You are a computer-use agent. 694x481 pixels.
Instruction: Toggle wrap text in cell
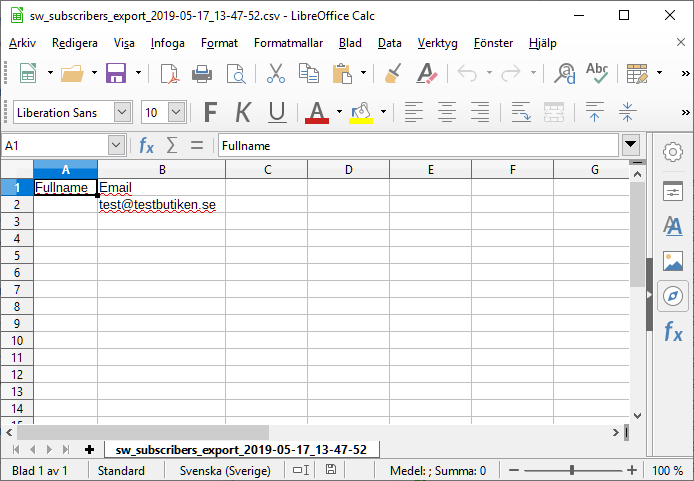(x=521, y=112)
